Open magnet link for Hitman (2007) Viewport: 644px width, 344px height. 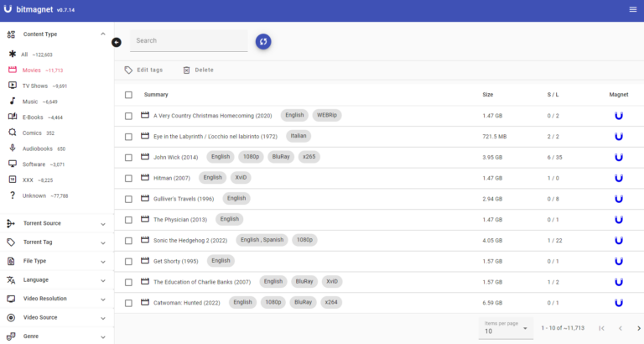point(619,178)
